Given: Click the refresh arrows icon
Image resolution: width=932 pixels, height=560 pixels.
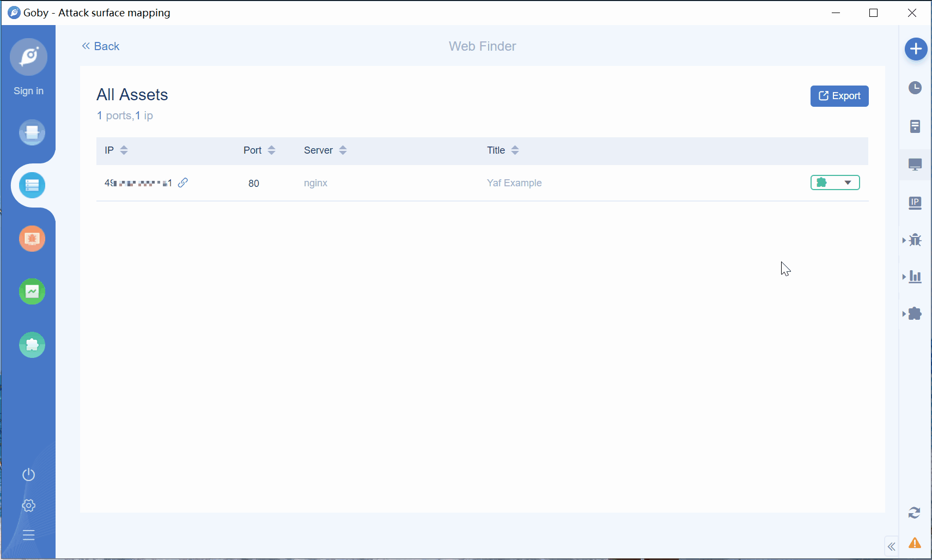Looking at the screenshot, I should click(915, 513).
